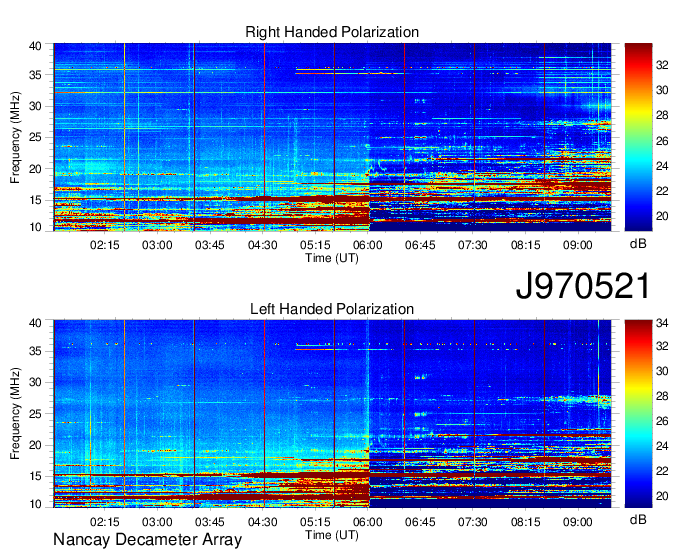This screenshot has width=680, height=552.
Task: Click the 32 value on the top color bar scale
Action: click(662, 65)
